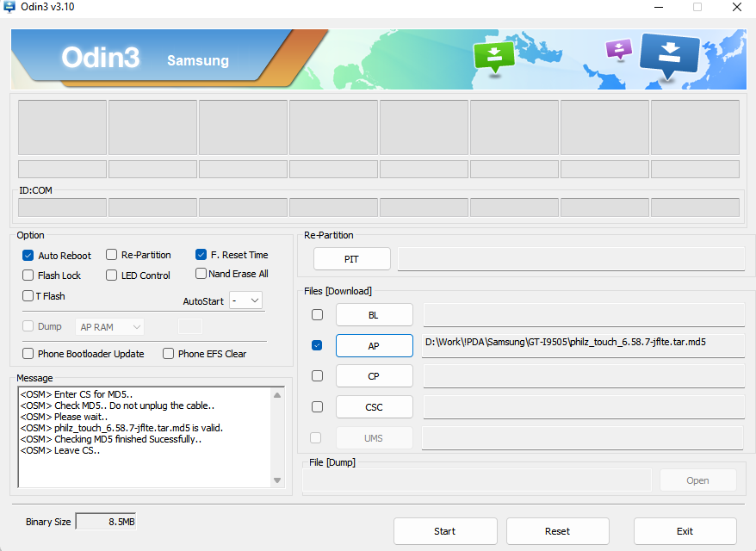The height and width of the screenshot is (551, 756).
Task: Click Message log scroll down arrow
Action: 277,480
